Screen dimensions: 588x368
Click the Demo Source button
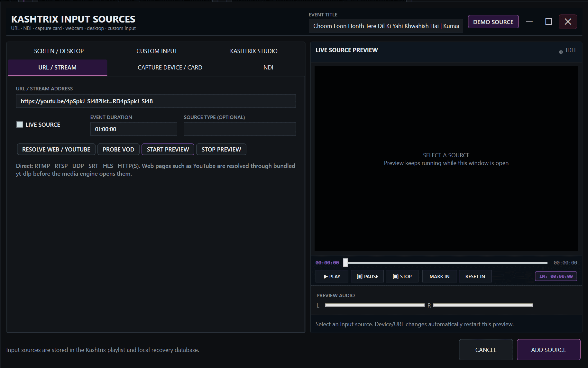(493, 22)
